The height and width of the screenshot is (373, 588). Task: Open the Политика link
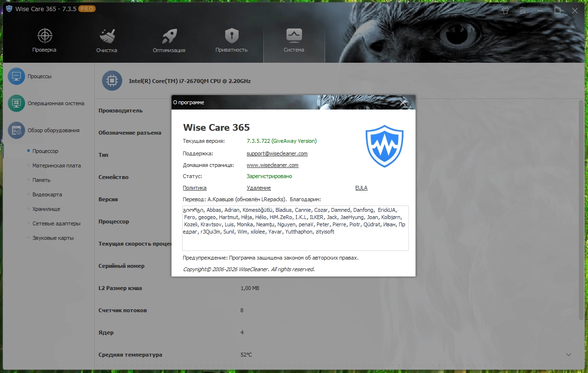coord(195,188)
